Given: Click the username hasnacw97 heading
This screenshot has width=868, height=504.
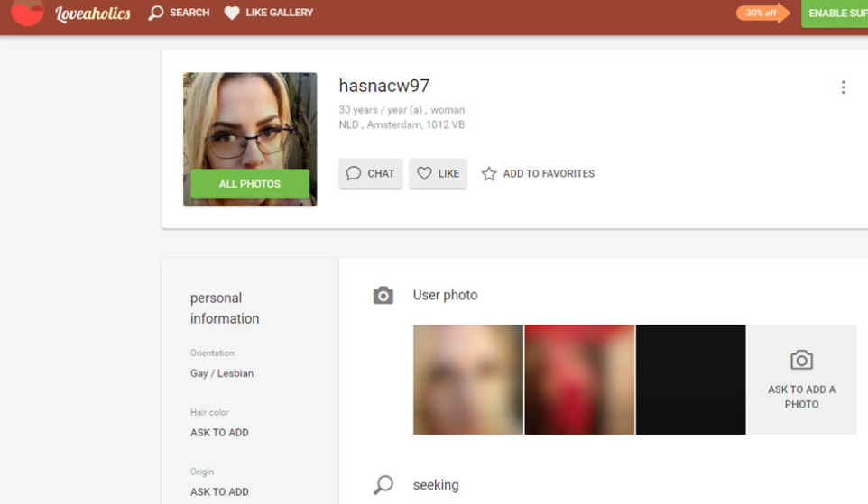Looking at the screenshot, I should point(383,87).
